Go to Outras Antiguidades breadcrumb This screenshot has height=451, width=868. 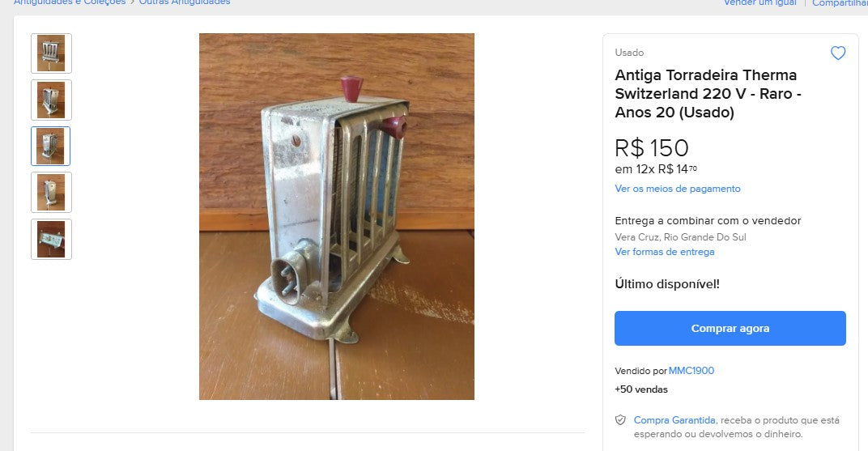coord(185,2)
